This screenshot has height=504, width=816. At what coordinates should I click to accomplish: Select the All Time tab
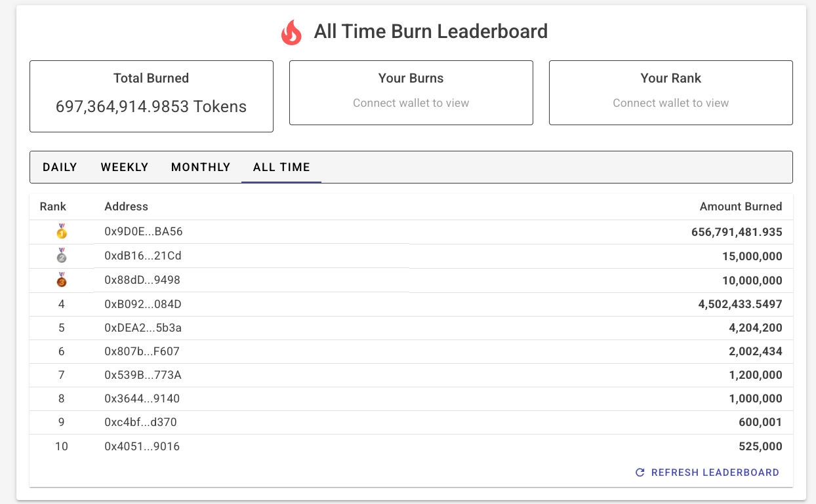coord(281,167)
